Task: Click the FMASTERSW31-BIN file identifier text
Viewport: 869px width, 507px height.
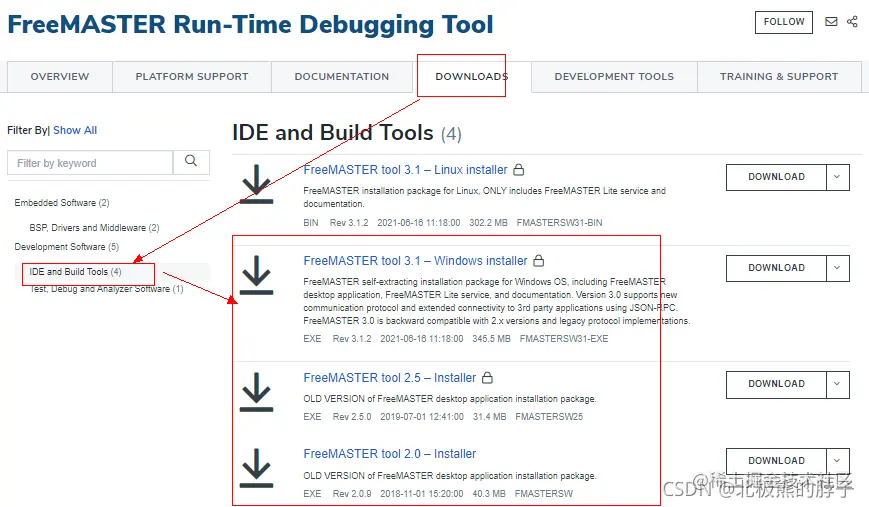Action: [x=559, y=223]
